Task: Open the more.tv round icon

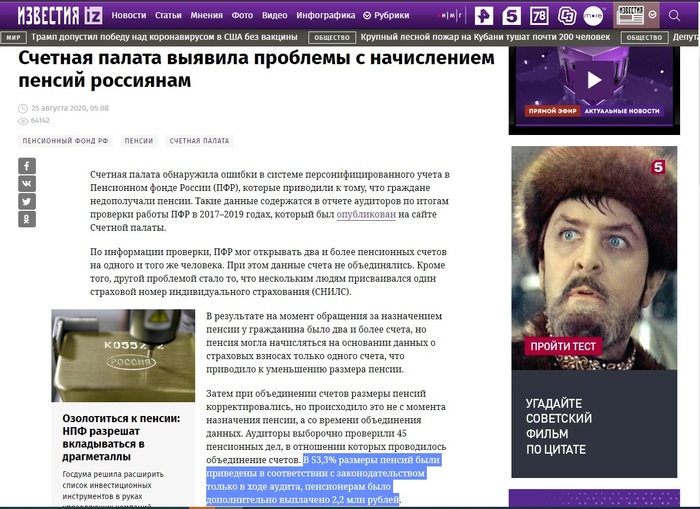Action: coord(593,16)
